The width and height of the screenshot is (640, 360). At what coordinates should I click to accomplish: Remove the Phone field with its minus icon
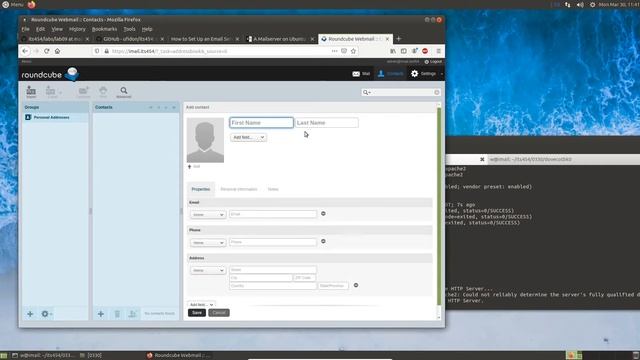pyautogui.click(x=323, y=242)
